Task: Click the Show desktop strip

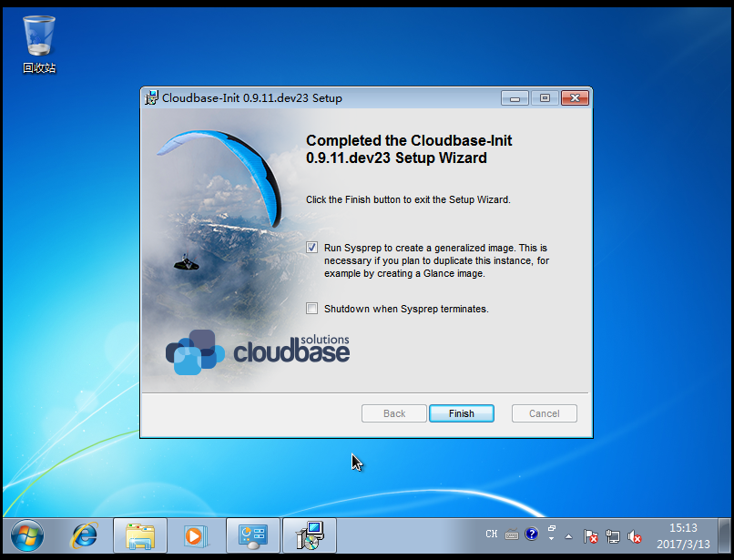Action: point(724,535)
